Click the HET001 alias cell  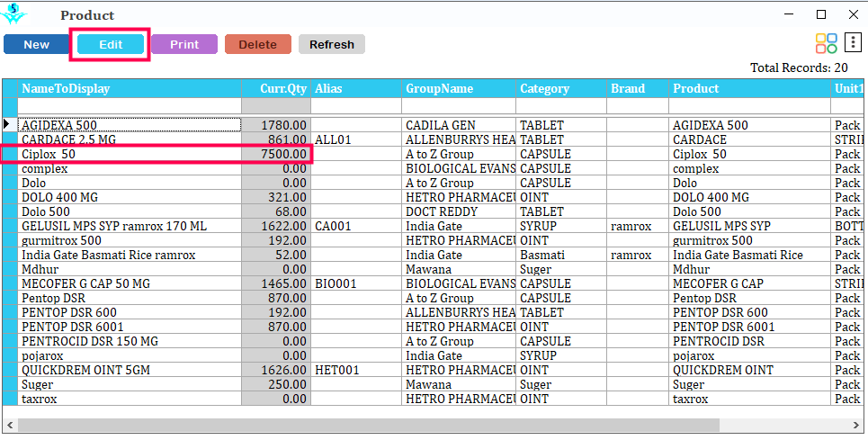coord(356,370)
